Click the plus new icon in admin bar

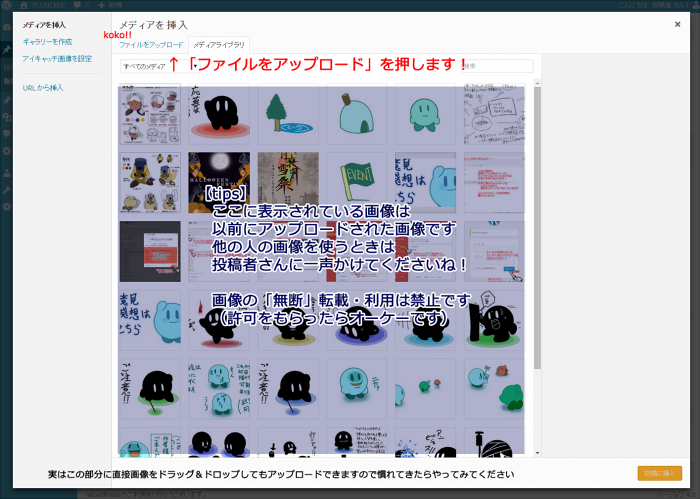(x=102, y=5)
